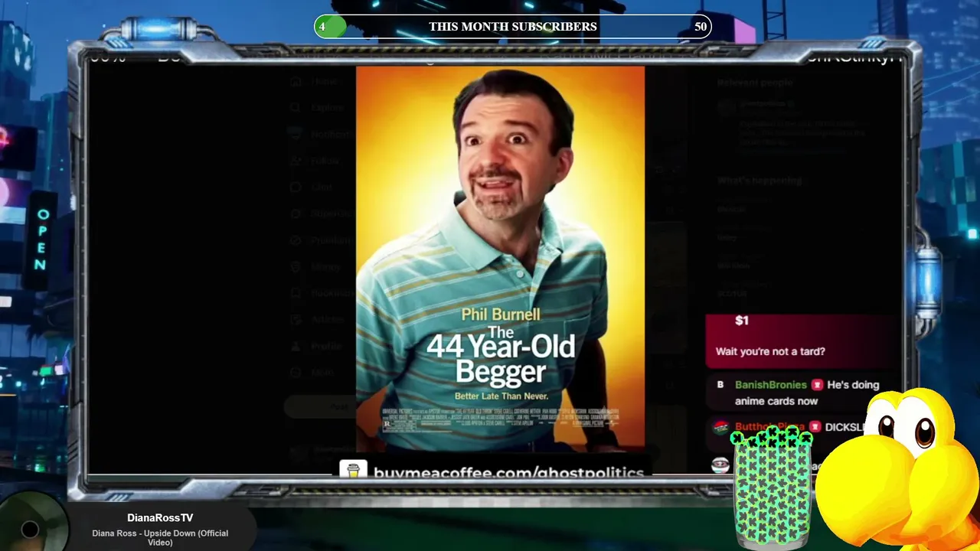Image resolution: width=980 pixels, height=551 pixels.
Task: Click 'Wait you're not a tard?' message
Action: (x=770, y=352)
